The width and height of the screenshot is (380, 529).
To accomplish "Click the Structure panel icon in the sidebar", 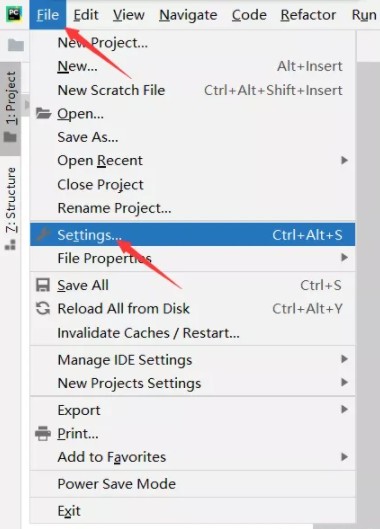I will pos(10,245).
